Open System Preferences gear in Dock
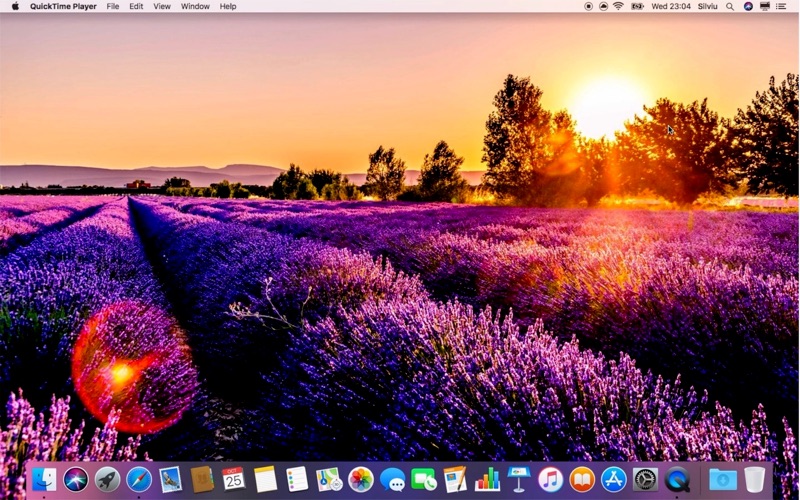The width and height of the screenshot is (800, 500). coord(645,480)
